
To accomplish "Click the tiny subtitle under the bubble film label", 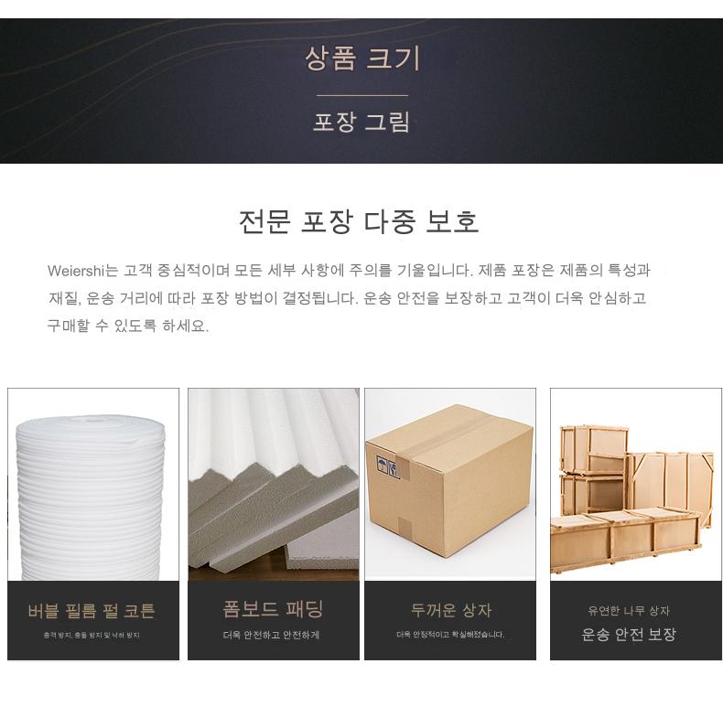I will 92,635.
